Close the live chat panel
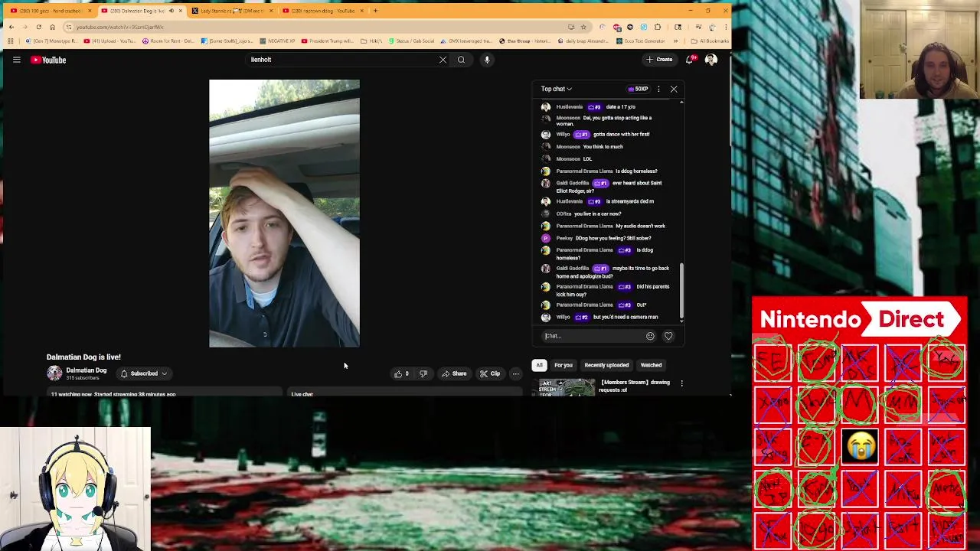This screenshot has width=980, height=551. (x=674, y=89)
